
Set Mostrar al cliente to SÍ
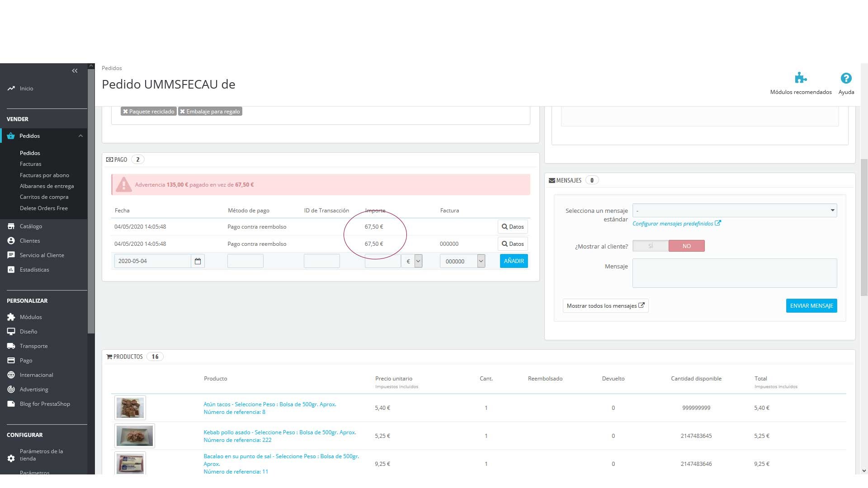[651, 246]
